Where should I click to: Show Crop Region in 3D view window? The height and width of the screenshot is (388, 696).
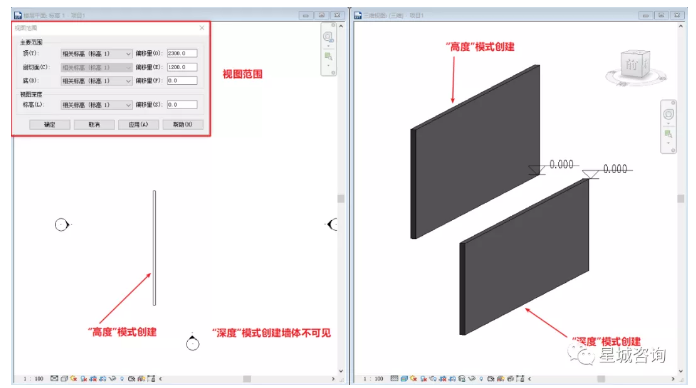(x=452, y=379)
